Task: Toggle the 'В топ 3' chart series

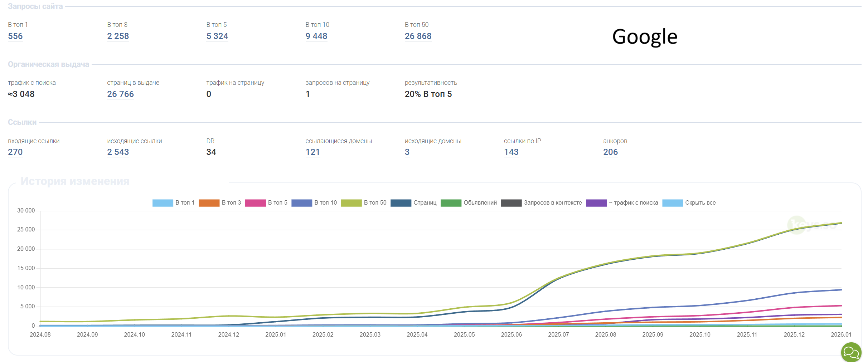Action: point(220,203)
